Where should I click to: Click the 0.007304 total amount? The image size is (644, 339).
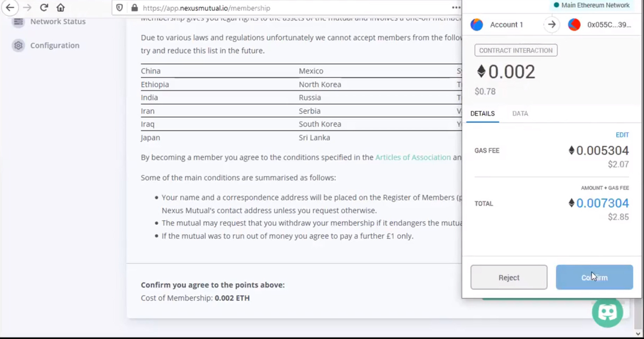pos(598,203)
